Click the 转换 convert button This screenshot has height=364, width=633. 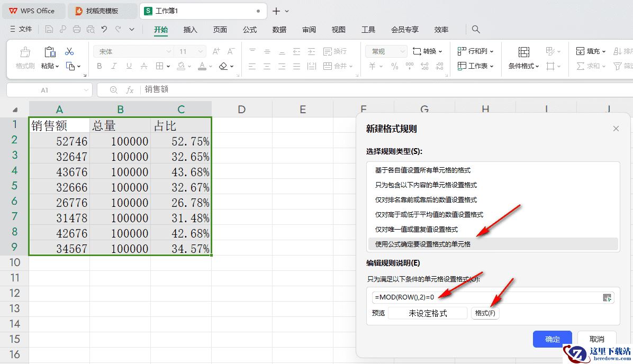[428, 51]
